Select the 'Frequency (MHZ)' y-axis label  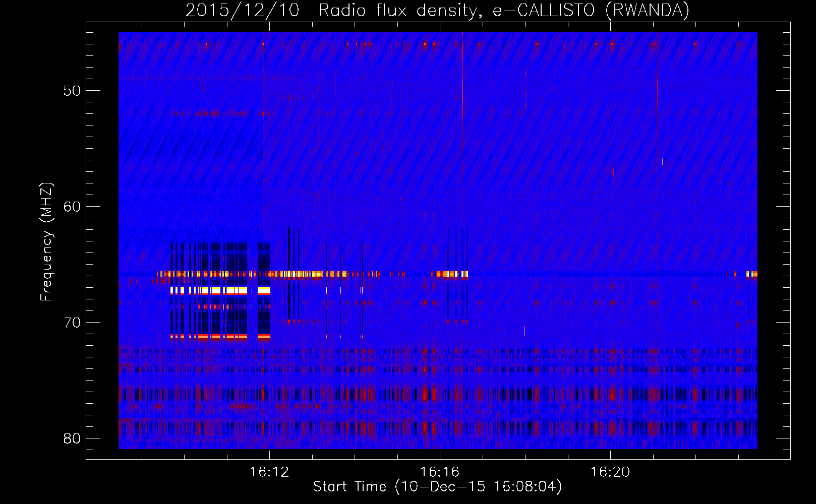click(x=46, y=242)
